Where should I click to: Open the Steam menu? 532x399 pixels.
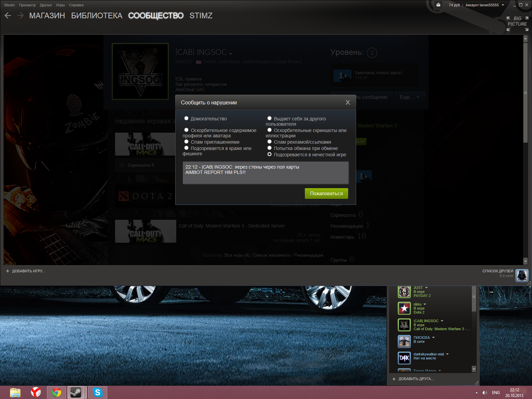point(9,5)
